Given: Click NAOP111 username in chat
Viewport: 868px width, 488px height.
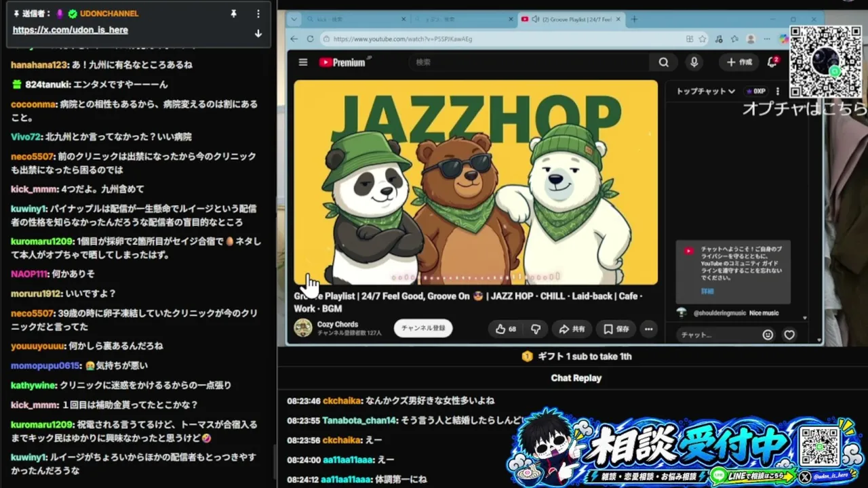Looking at the screenshot, I should (29, 274).
